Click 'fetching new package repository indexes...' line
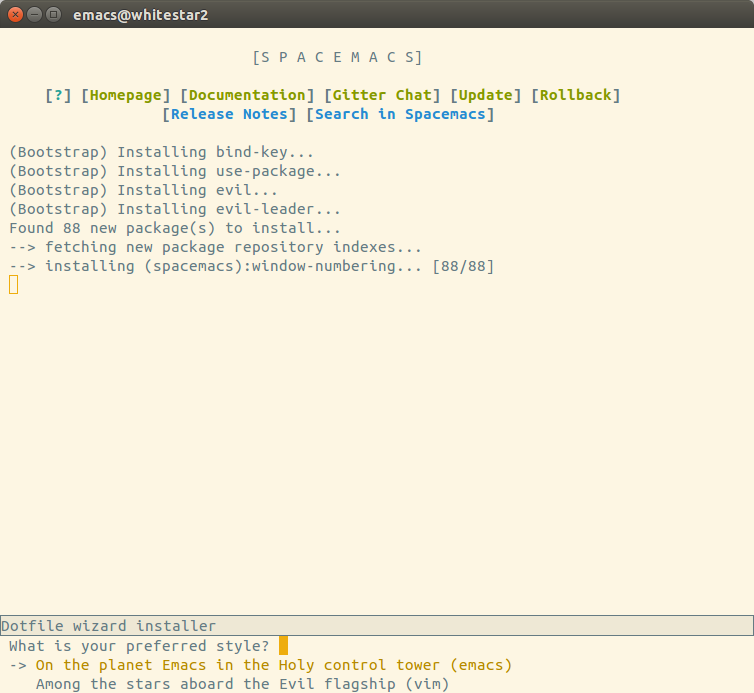754x693 pixels. tap(215, 247)
